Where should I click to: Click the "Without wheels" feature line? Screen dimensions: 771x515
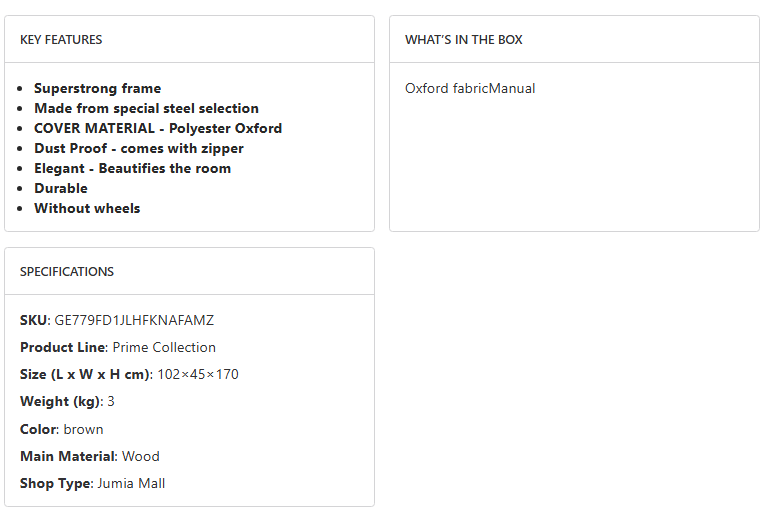(x=87, y=208)
